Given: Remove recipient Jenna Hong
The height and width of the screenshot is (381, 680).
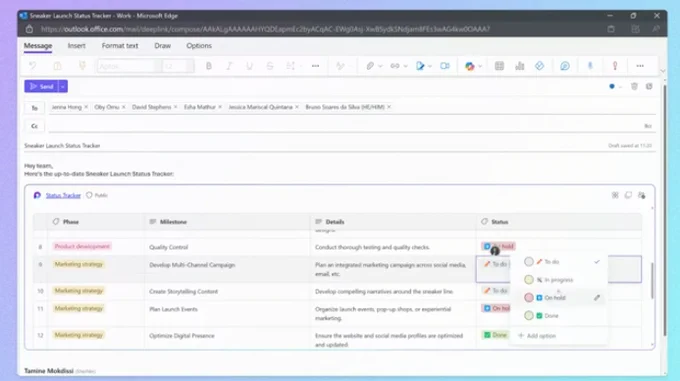Looking at the screenshot, I should tap(86, 107).
